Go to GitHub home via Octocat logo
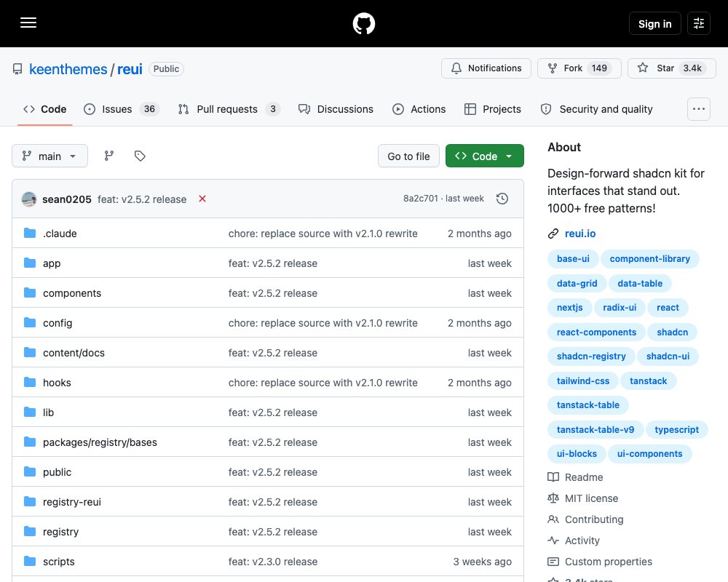Screen dimensions: 728x582 coord(363,23)
